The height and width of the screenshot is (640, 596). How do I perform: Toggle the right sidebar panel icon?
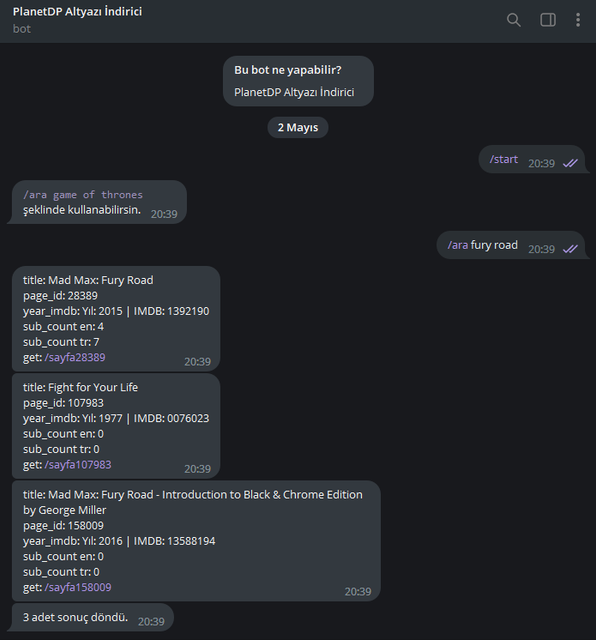click(x=547, y=20)
